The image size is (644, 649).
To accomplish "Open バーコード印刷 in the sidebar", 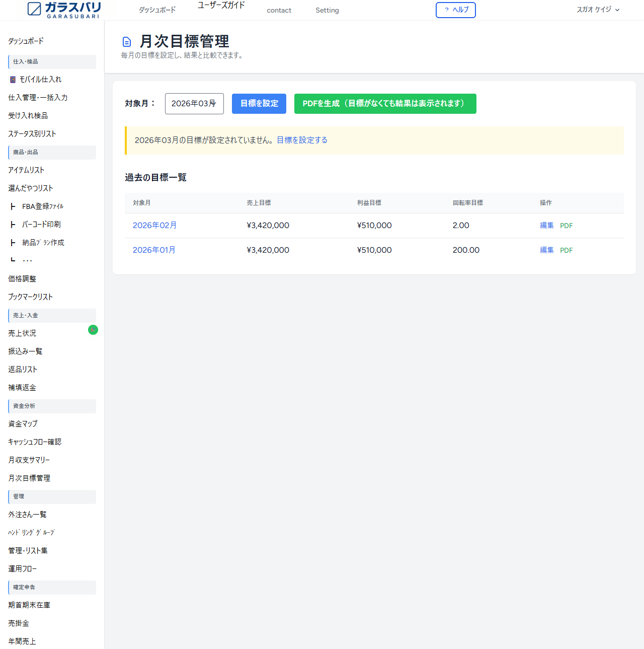I will (41, 225).
